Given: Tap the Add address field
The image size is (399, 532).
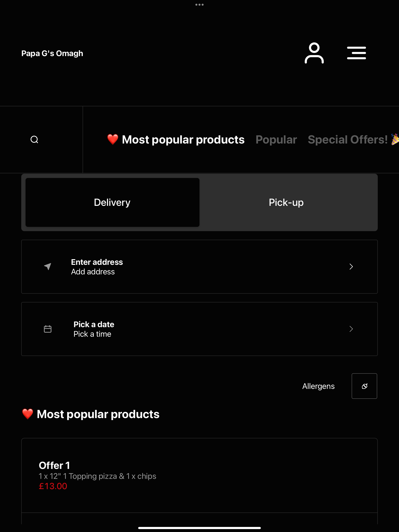Looking at the screenshot, I should click(x=93, y=271).
